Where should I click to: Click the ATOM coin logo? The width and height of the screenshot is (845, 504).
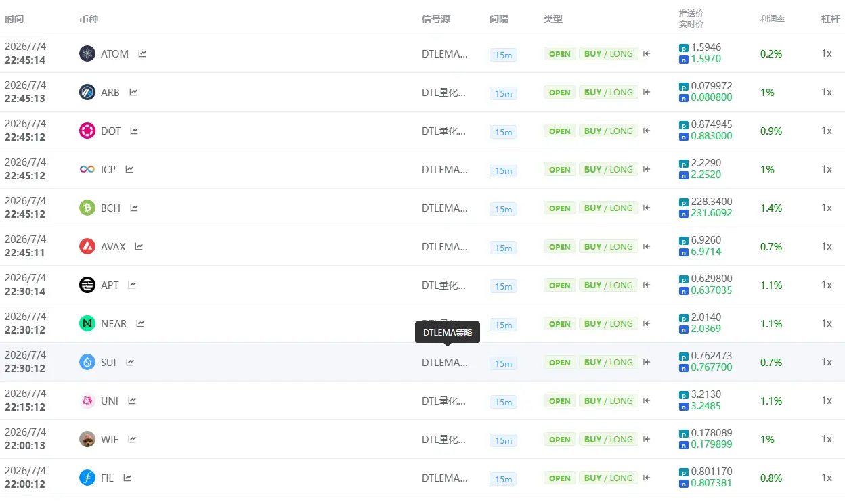coord(87,53)
